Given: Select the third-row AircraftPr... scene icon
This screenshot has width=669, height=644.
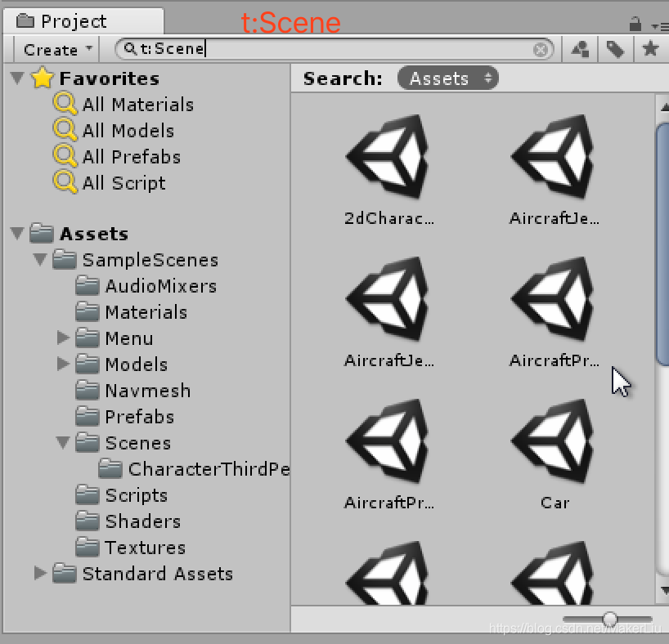Looking at the screenshot, I should pos(388,441).
